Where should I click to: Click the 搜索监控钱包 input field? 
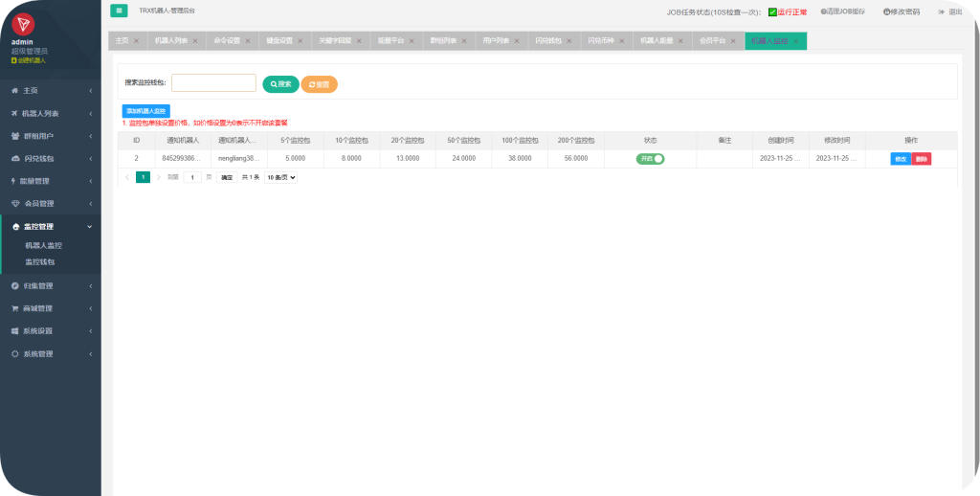click(213, 83)
